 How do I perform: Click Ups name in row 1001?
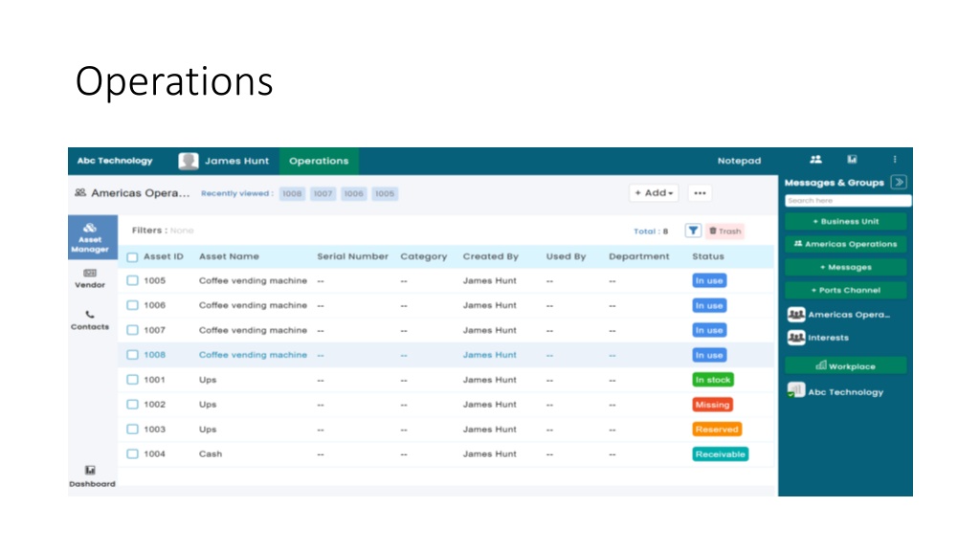tap(208, 380)
